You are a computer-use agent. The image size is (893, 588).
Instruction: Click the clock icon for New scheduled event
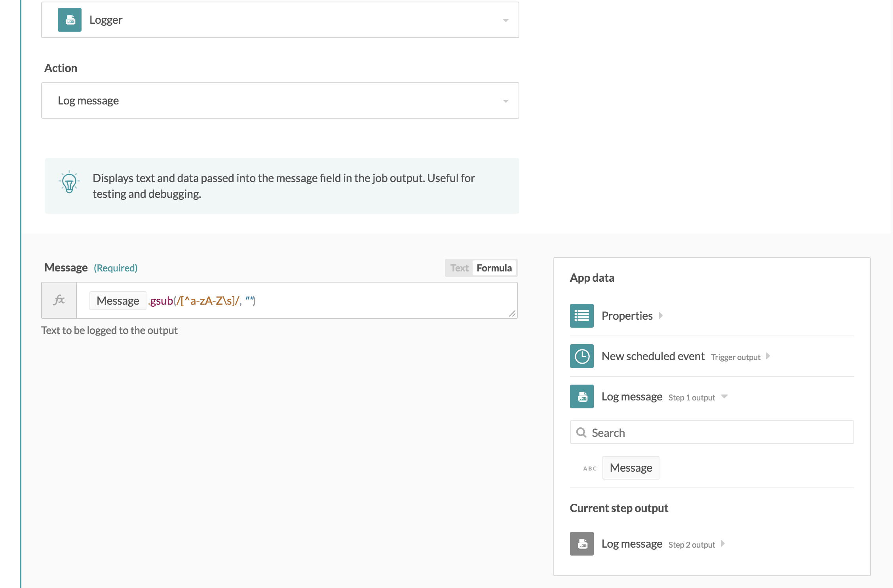(x=581, y=356)
